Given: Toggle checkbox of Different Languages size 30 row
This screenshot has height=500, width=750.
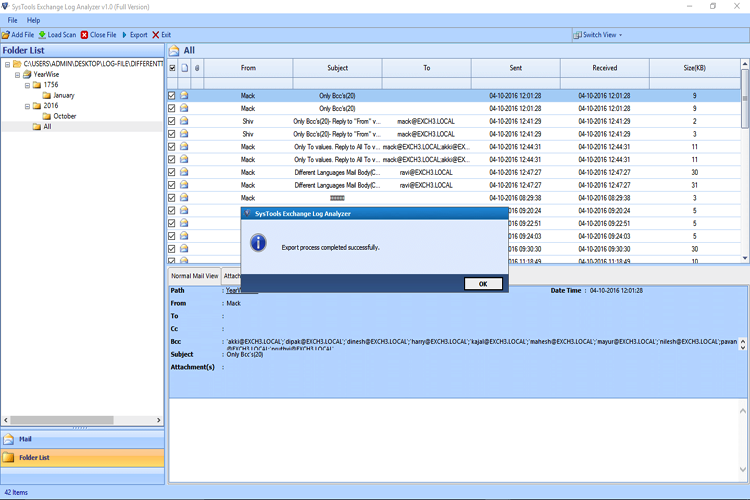Looking at the screenshot, I should pos(172,172).
